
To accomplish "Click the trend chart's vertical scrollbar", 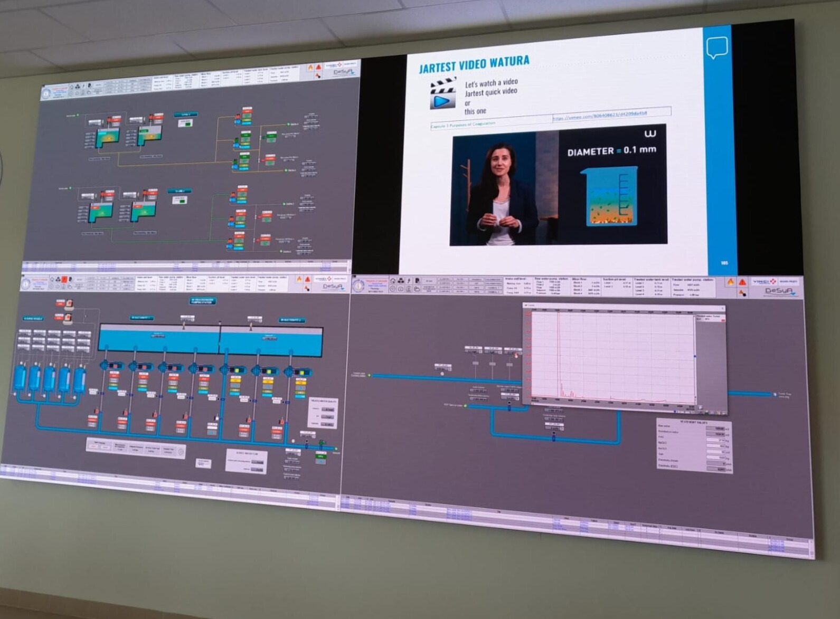I will coord(695,359).
